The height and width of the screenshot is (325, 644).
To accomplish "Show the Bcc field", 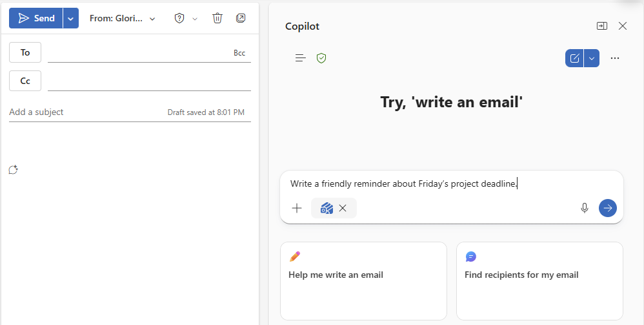I will tap(239, 52).
